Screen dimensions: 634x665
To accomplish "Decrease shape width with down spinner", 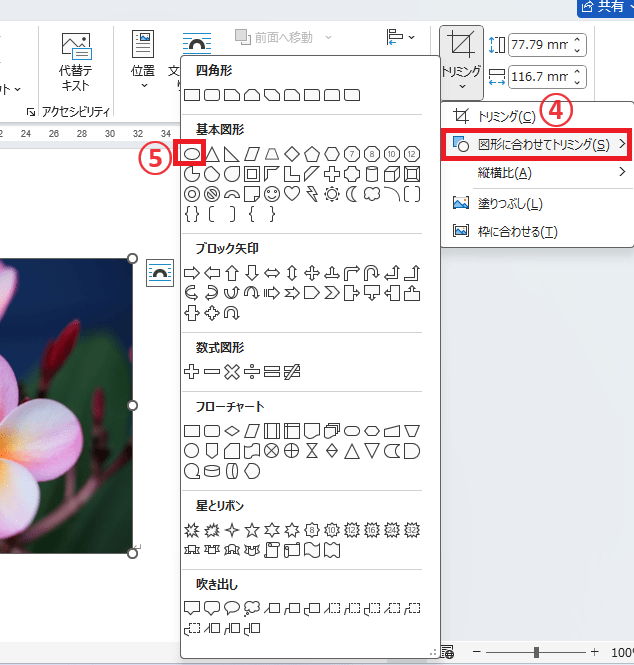I will coord(577,82).
